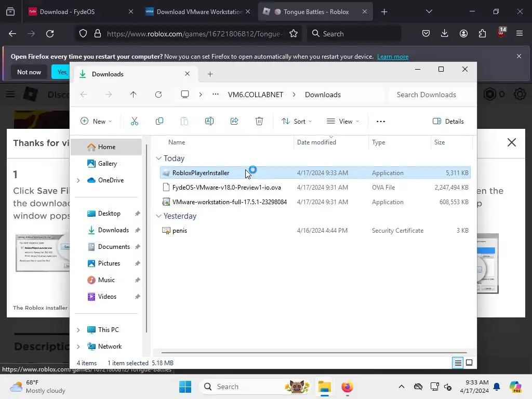The width and height of the screenshot is (532, 399).
Task: Select VMware-workstation-full-17.5.1-23298084 file
Action: click(315, 202)
